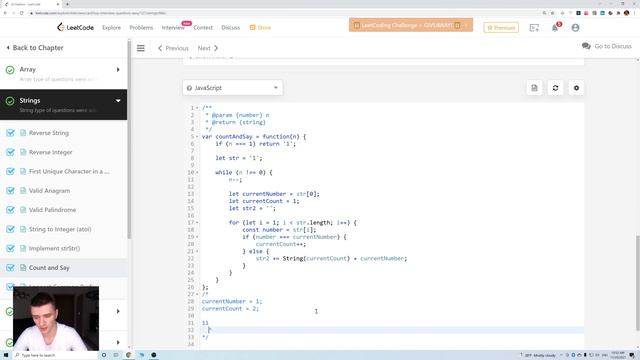Click Go to Discuss
640x360 pixels.
pos(607,46)
